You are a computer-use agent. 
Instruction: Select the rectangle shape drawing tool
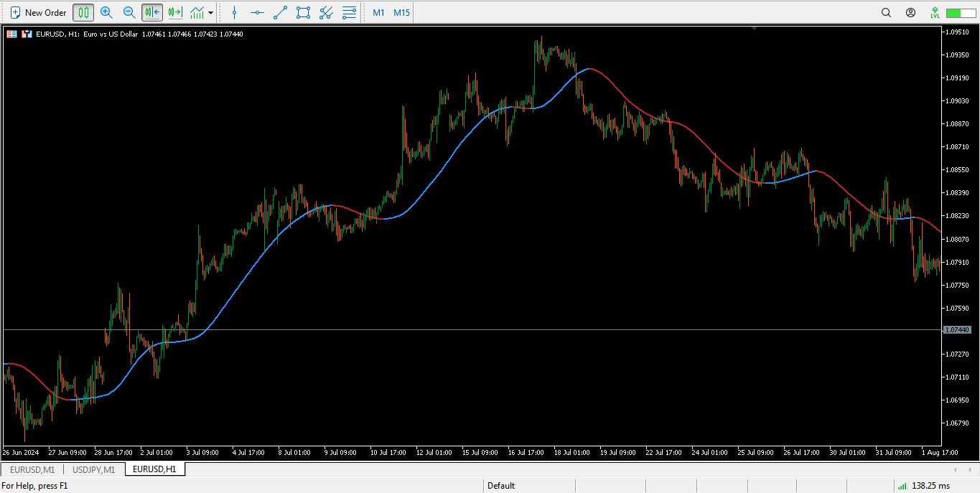[303, 12]
